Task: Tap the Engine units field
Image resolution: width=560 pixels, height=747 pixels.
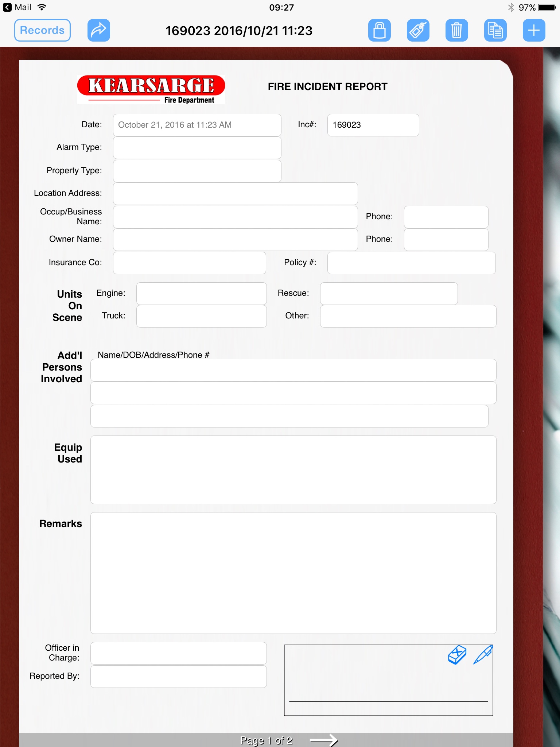Action: tap(201, 294)
